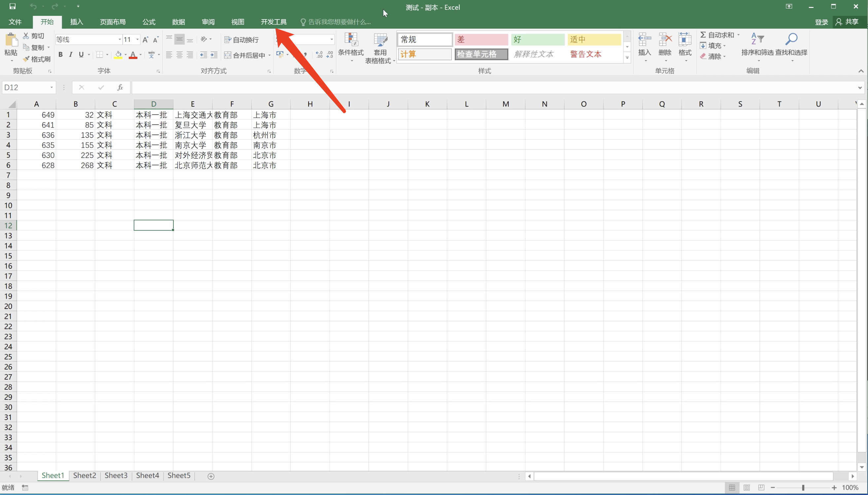Toggle italic formatting
The width and height of the screenshot is (868, 495).
point(71,55)
